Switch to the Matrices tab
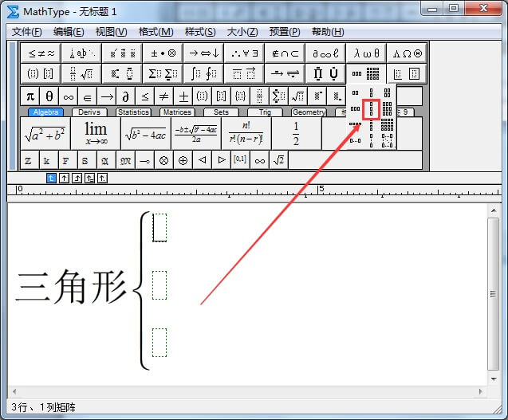Screen dimensions: 508x420 click(177, 112)
